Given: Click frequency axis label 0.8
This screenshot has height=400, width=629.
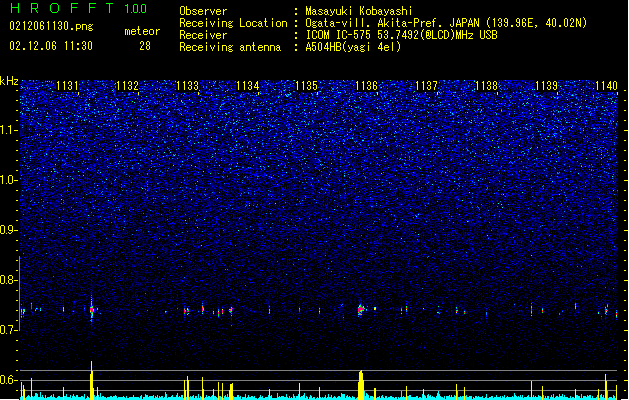Looking at the screenshot, I should [9, 280].
